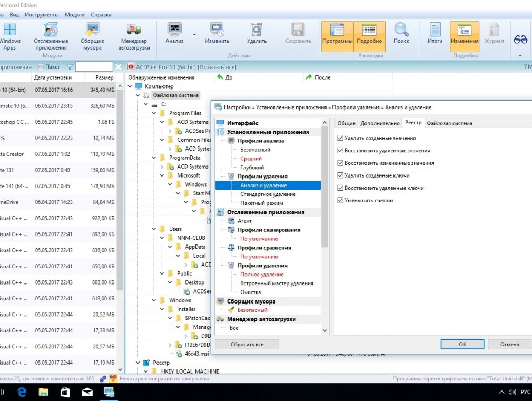Click the status bar warning icon
Viewport: 532px width, 401px height.
pos(113,378)
